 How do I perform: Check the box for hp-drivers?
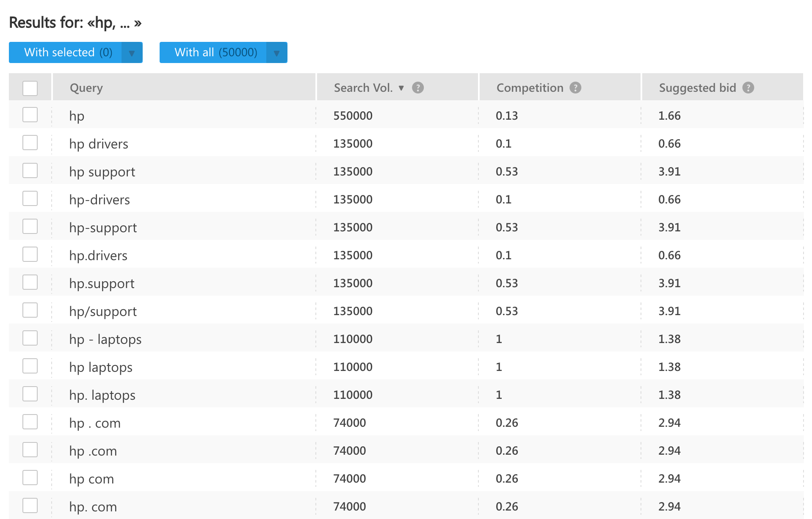click(30, 198)
